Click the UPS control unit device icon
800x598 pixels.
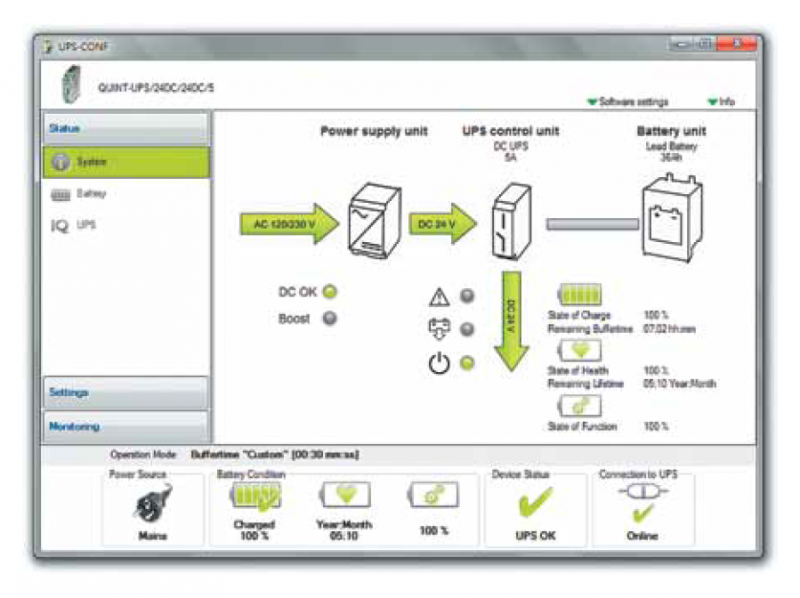(511, 221)
